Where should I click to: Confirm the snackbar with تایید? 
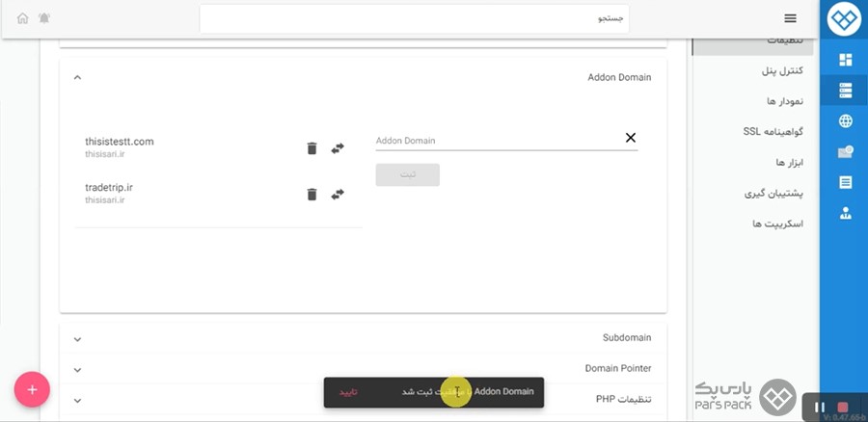(x=348, y=391)
